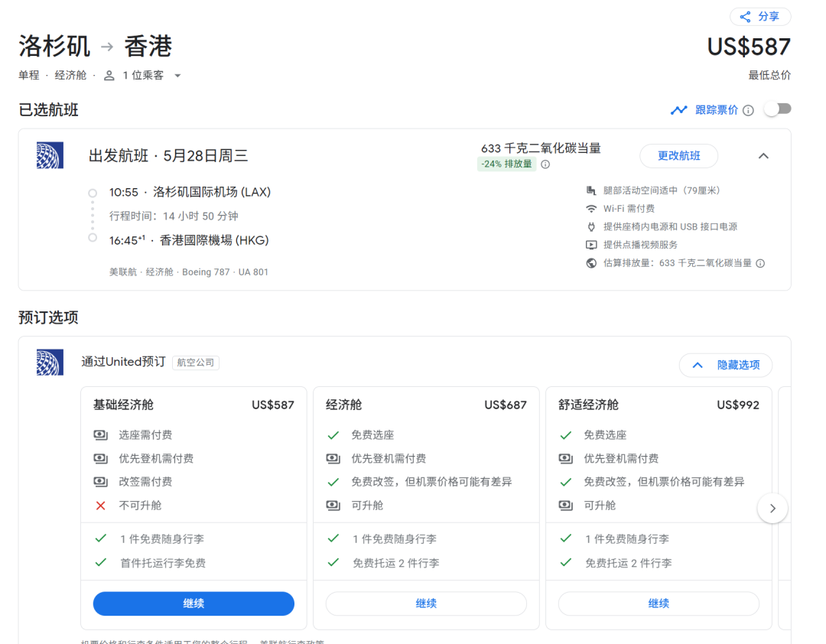Click United logo beside 通过United预订

(x=50, y=362)
